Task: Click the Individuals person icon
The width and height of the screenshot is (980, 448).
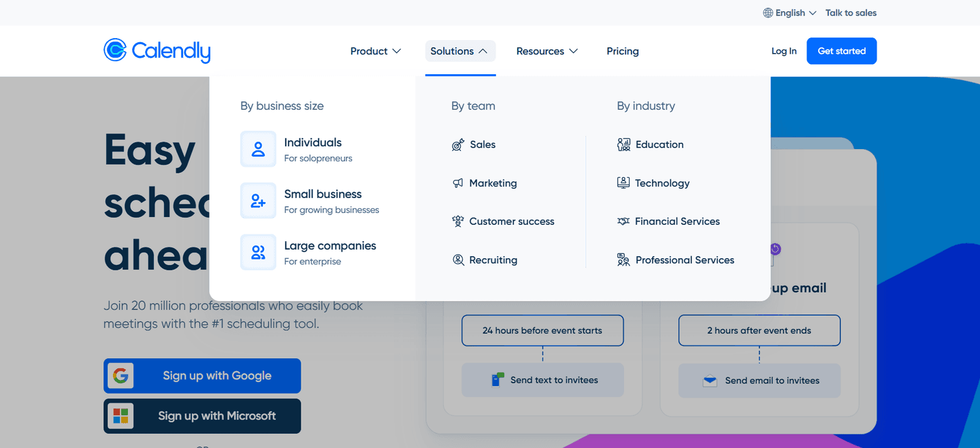Action: (258, 149)
